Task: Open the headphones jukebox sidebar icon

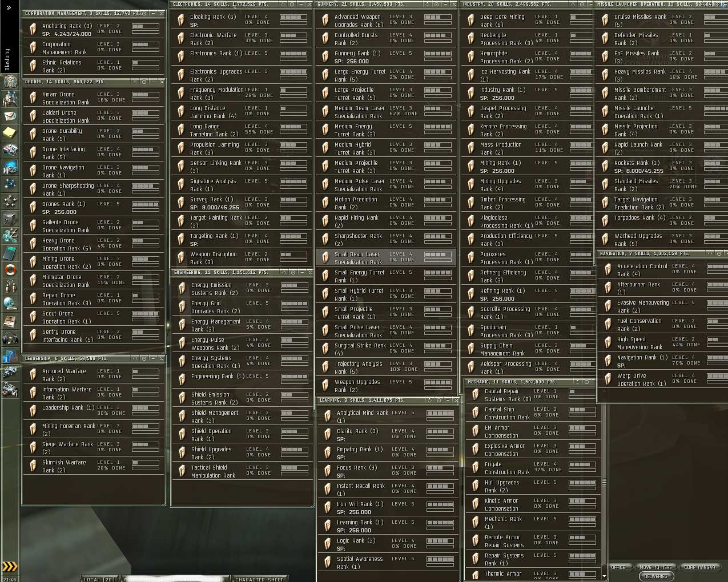Action: coord(10,338)
